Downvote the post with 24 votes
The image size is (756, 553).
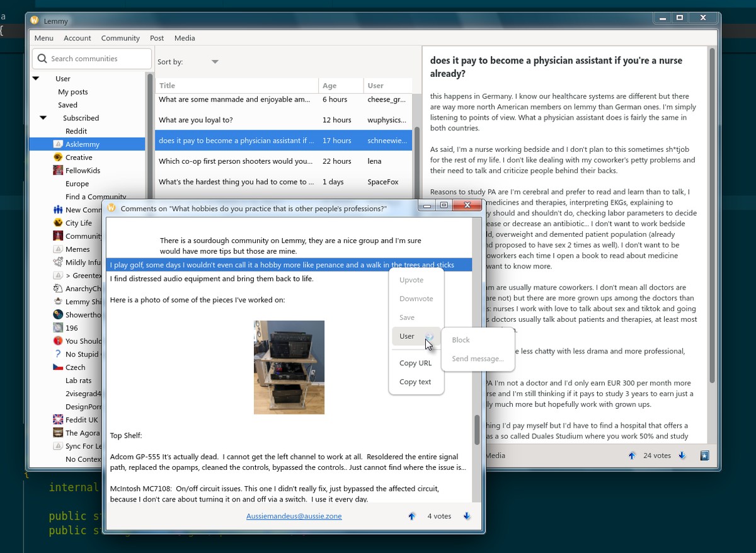682,455
